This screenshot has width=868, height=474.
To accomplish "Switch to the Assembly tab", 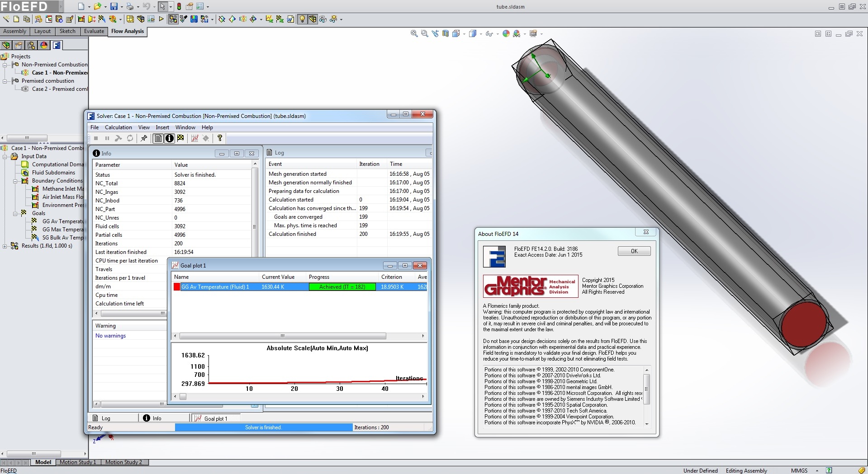I will [15, 31].
